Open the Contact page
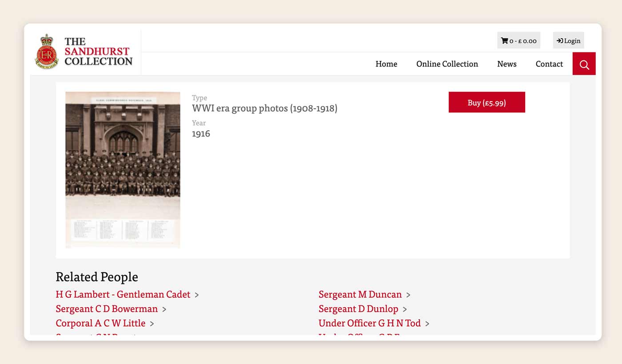 [x=549, y=64]
